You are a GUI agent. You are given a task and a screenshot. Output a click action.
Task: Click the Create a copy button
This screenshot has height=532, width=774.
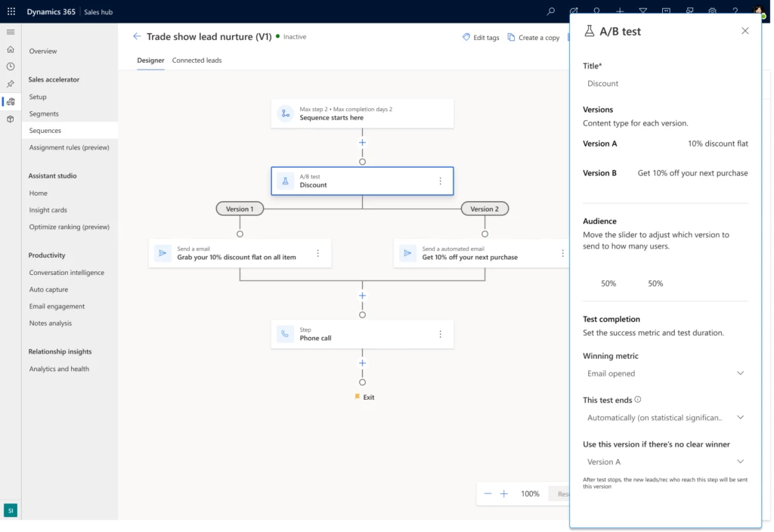[x=533, y=36]
